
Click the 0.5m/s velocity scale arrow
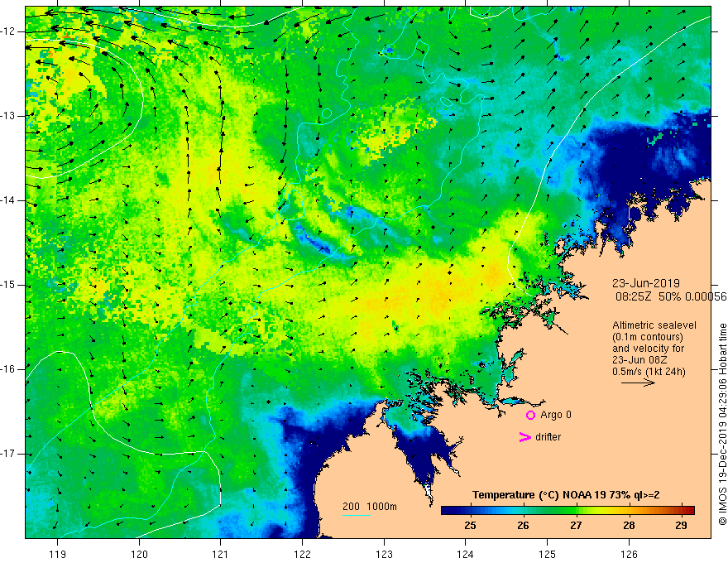pyautogui.click(x=638, y=383)
